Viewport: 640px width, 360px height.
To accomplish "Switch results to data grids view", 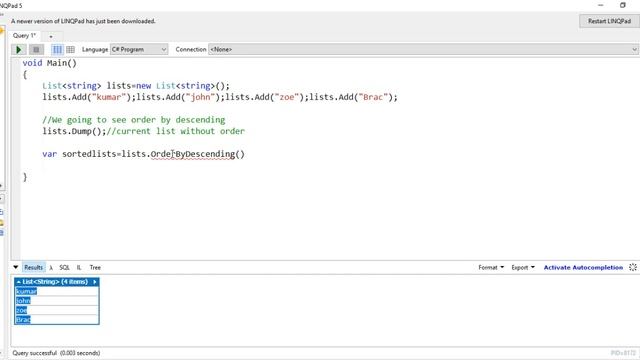I will pos(70,49).
